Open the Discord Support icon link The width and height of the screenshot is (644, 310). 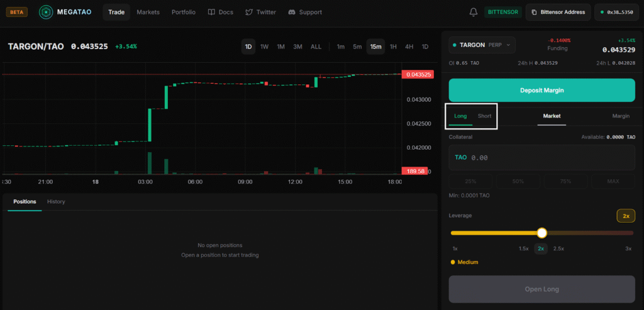[292, 12]
